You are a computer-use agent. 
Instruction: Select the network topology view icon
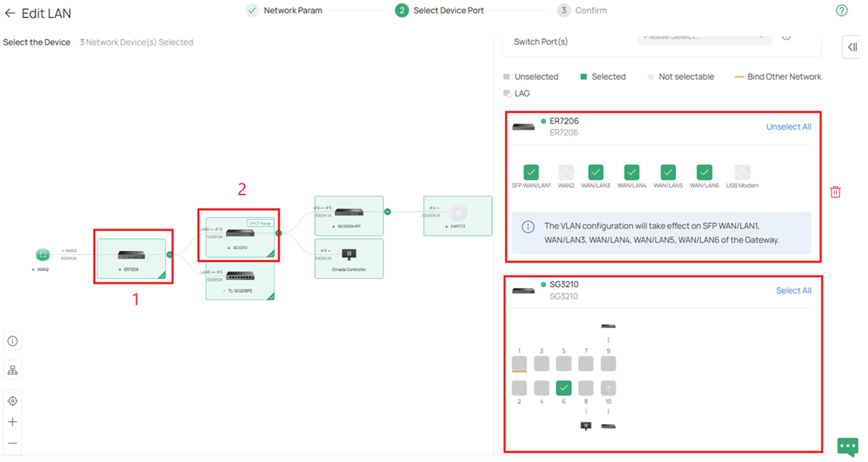click(x=12, y=370)
